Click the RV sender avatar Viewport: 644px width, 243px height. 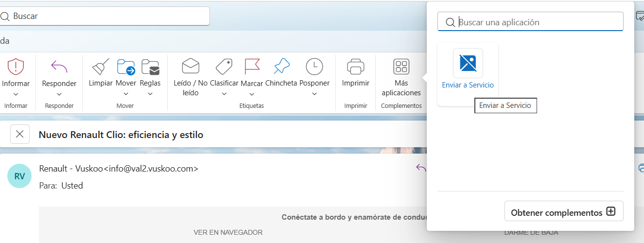(x=19, y=176)
